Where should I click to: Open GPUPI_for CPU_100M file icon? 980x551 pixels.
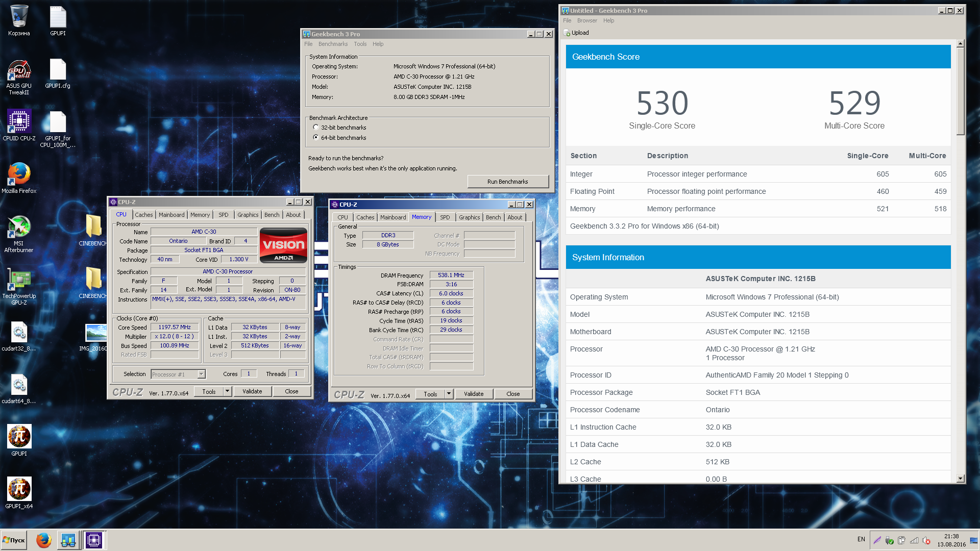point(58,129)
